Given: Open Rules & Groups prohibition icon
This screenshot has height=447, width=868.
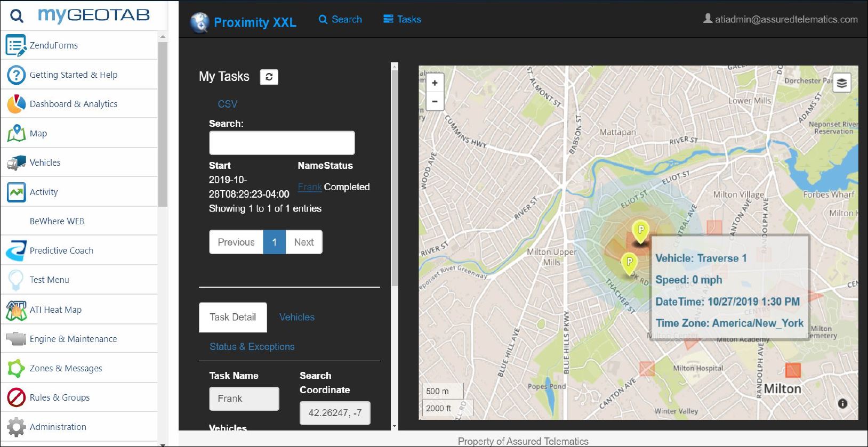Looking at the screenshot, I should (16, 397).
